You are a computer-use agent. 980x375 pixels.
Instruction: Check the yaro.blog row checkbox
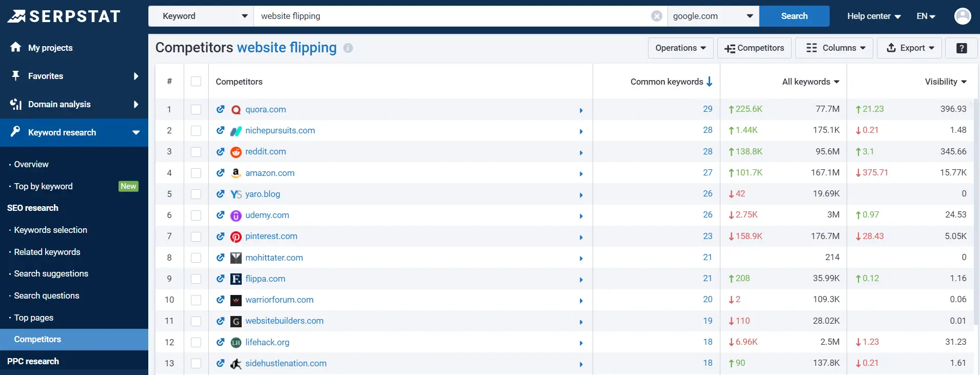pyautogui.click(x=196, y=194)
